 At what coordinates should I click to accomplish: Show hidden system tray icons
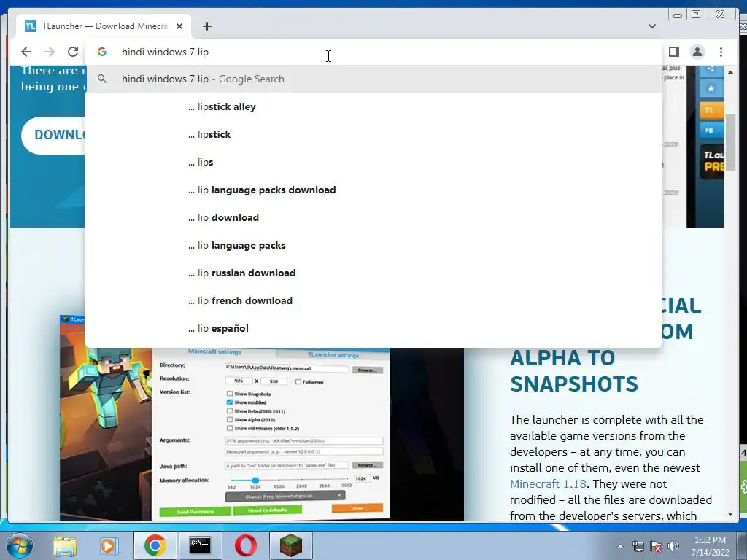coord(620,546)
